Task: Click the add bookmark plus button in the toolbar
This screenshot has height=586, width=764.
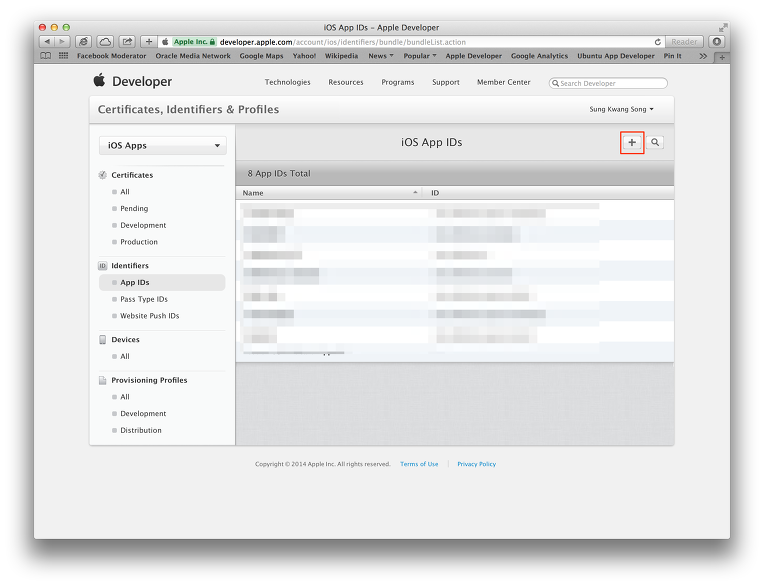Action: tap(149, 42)
